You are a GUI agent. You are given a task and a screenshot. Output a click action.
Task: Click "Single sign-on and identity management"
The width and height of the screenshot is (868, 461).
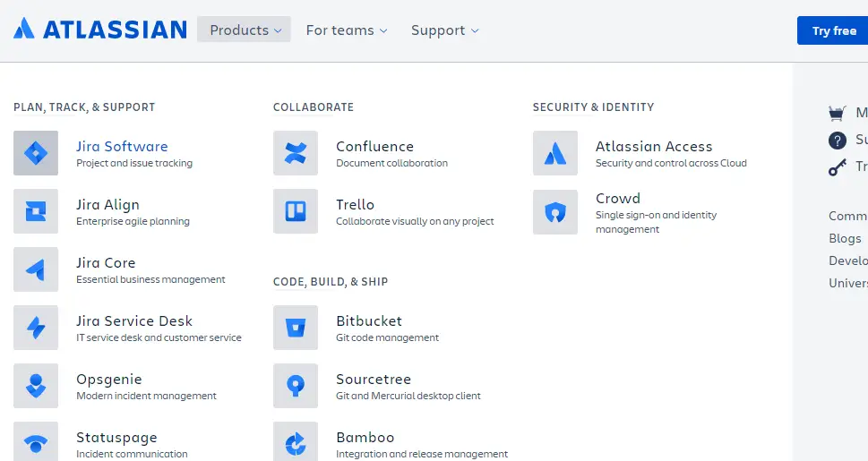656,222
